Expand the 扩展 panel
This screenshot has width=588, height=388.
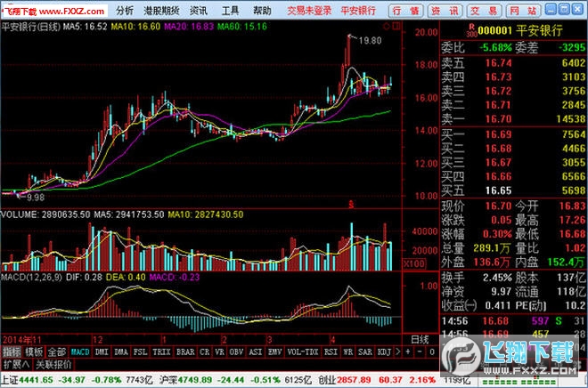tap(16, 364)
